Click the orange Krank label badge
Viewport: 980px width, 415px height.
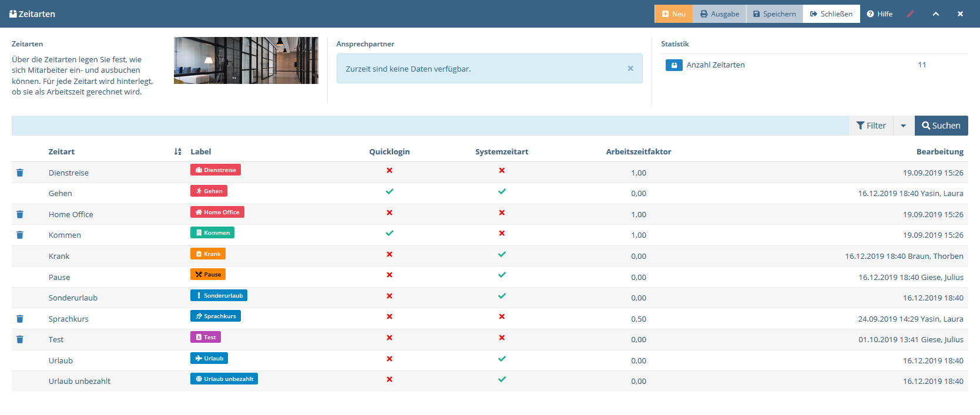coord(208,254)
